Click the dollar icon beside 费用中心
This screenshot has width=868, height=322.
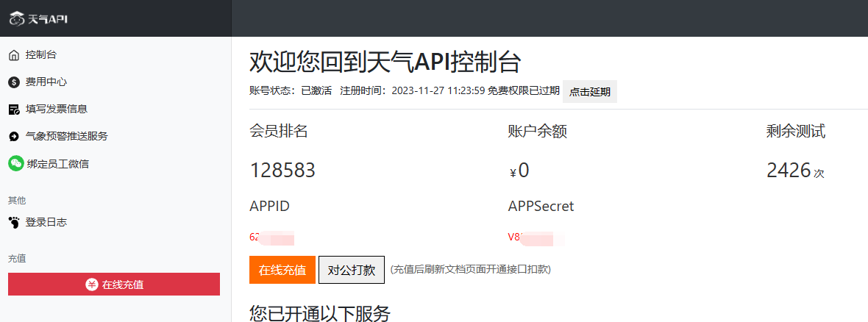pyautogui.click(x=14, y=82)
